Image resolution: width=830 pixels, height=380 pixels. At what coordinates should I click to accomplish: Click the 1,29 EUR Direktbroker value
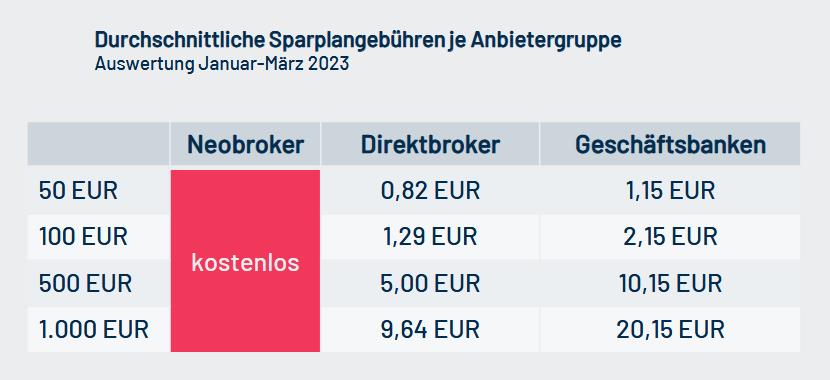(430, 237)
